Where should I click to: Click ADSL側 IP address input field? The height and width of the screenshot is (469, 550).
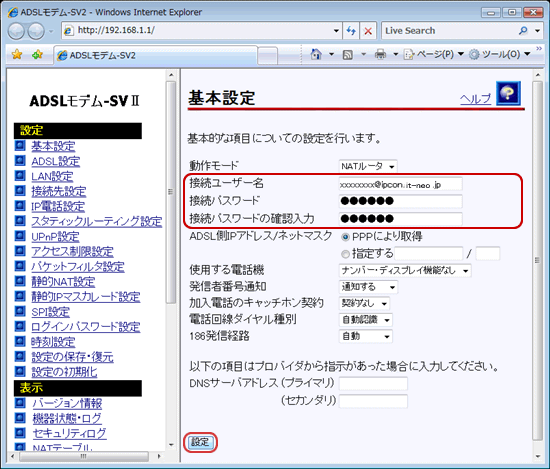429,254
